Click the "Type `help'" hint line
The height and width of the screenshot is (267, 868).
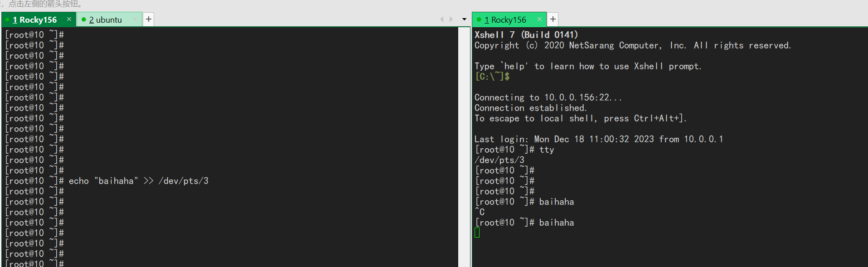click(x=588, y=66)
